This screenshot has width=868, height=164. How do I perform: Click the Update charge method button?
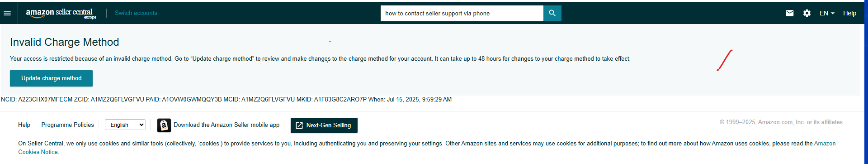coord(51,78)
